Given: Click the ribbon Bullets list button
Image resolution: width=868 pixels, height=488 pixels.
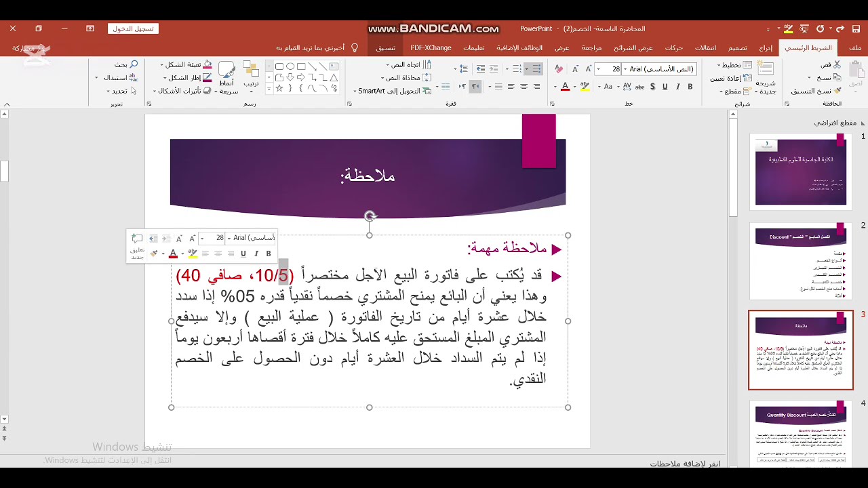Looking at the screenshot, I should point(536,69).
